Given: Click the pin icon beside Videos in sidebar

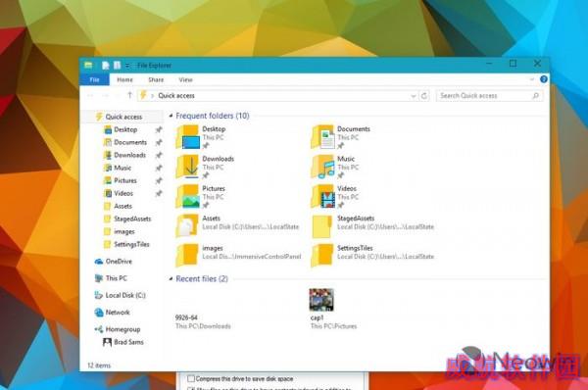Looking at the screenshot, I should pyautogui.click(x=159, y=193).
